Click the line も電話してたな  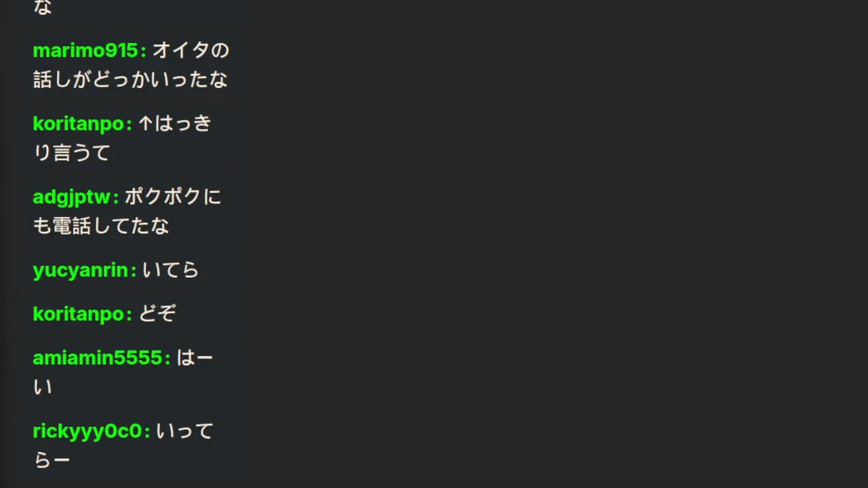[100, 226]
